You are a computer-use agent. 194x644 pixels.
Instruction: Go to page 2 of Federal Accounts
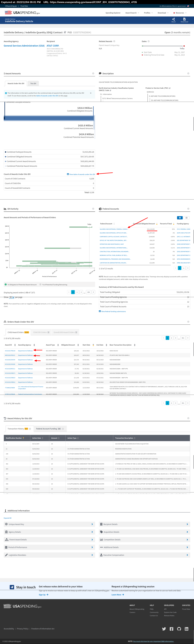184,268
